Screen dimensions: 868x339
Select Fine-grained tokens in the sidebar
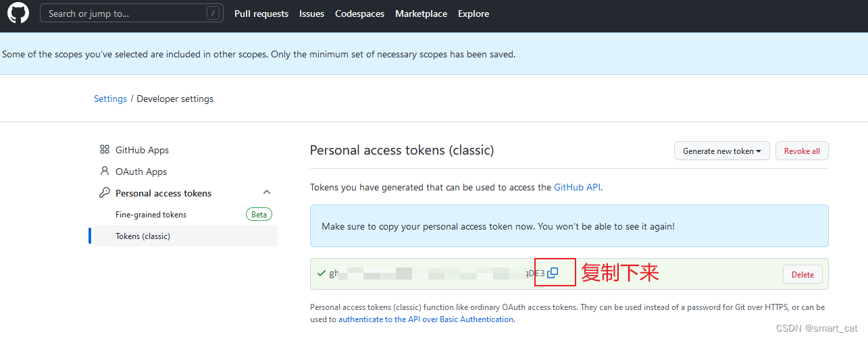(151, 215)
